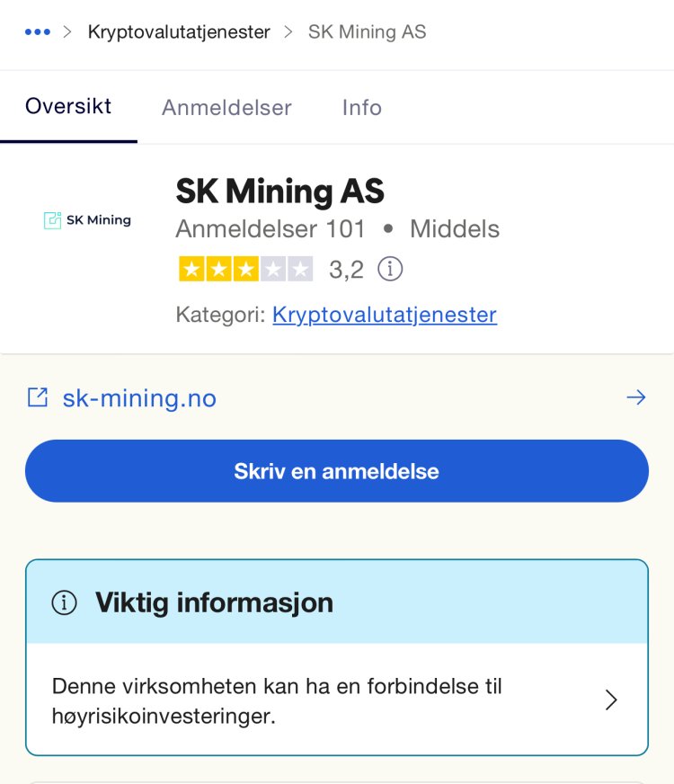674x784 pixels.
Task: Tap the right arrow on the sk-mining.no row
Action: pos(636,397)
